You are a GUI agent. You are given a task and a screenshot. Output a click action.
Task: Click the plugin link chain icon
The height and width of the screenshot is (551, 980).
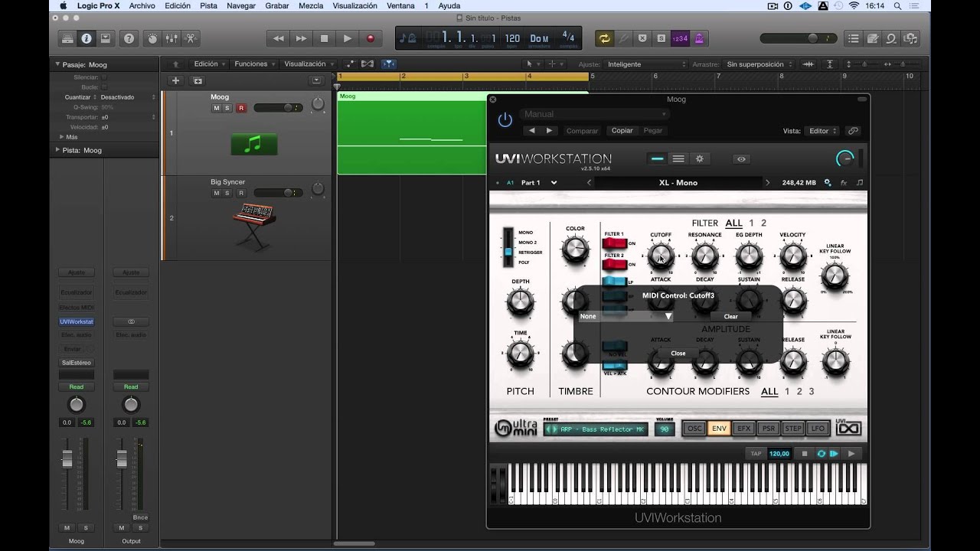pyautogui.click(x=853, y=131)
